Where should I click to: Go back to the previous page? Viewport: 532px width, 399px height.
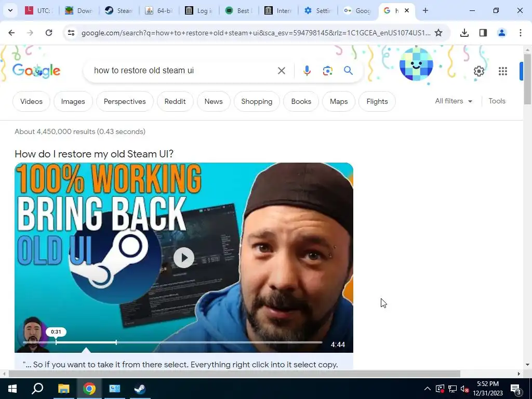coord(11,33)
